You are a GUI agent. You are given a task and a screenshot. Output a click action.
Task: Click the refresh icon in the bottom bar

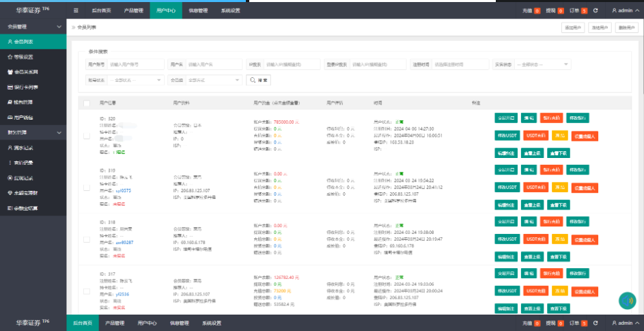point(596,323)
